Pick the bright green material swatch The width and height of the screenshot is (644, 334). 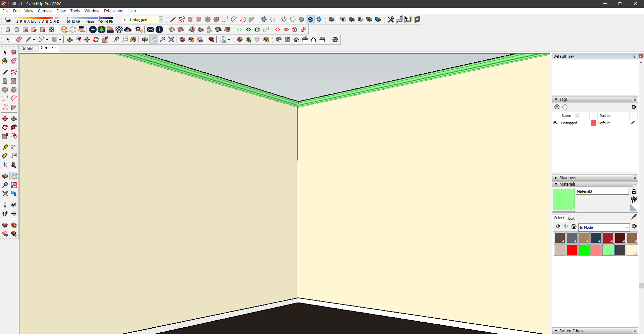584,250
